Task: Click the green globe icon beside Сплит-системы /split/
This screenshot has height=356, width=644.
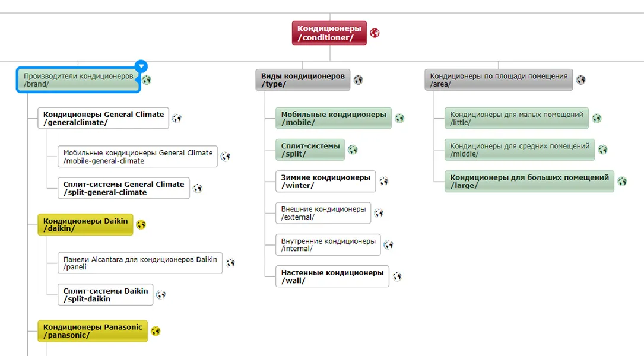Action: click(353, 150)
